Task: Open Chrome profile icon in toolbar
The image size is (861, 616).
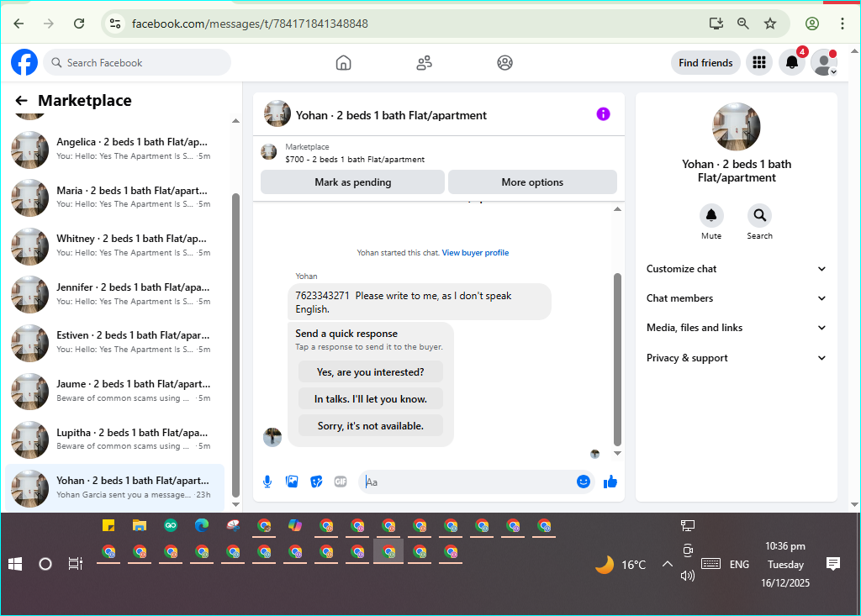Action: [x=812, y=24]
